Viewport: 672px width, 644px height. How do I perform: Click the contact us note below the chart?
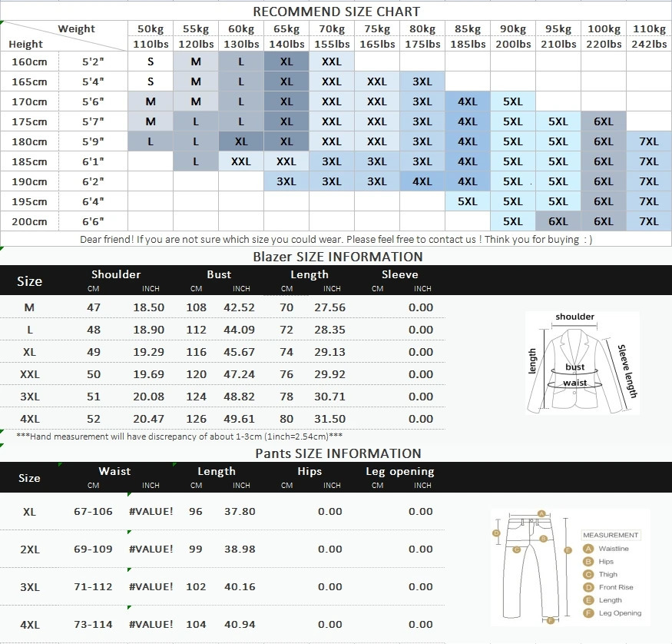tap(336, 240)
